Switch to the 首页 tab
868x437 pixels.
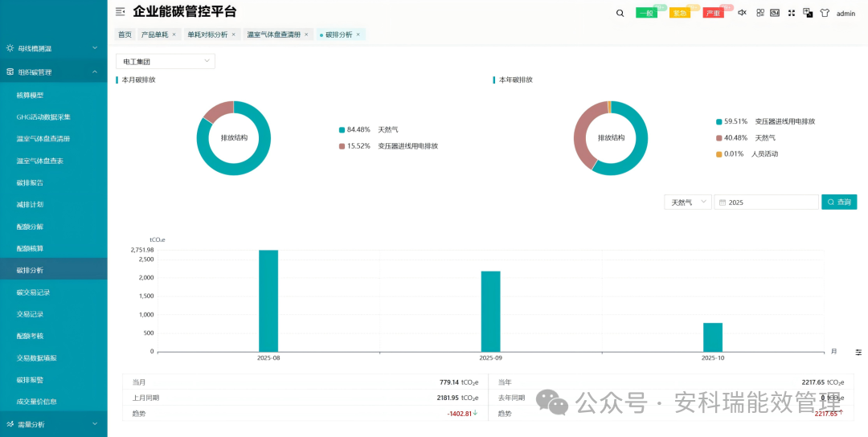click(125, 35)
